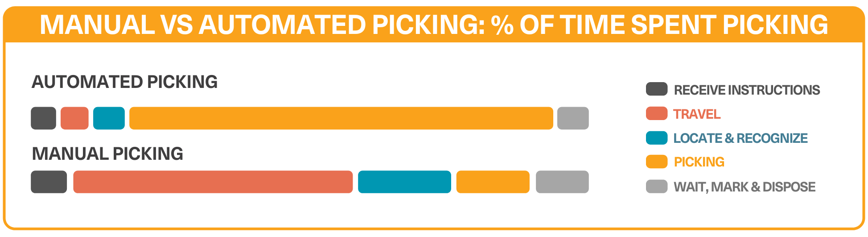Click the orange Picking legend swatch
Image resolution: width=868 pixels, height=237 pixels.
tap(656, 162)
